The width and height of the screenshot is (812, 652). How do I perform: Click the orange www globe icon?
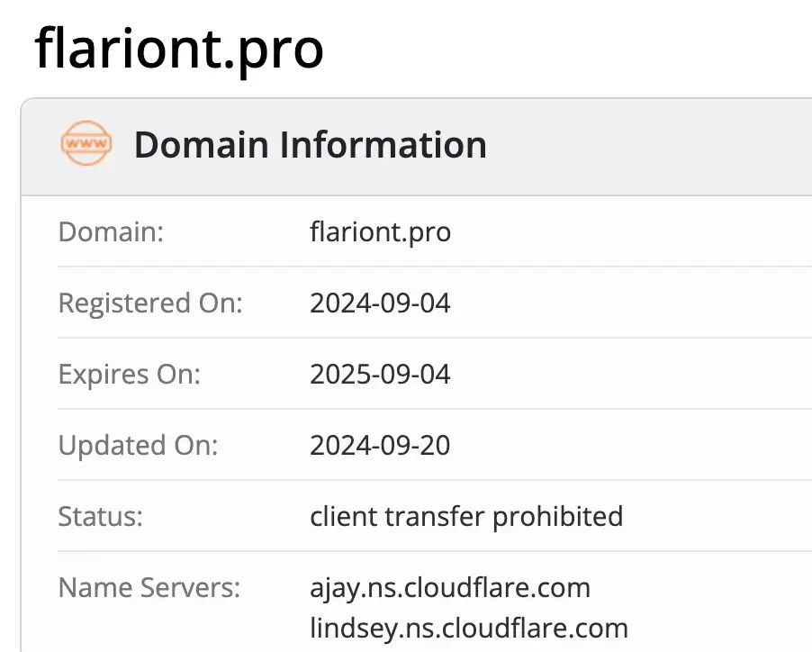(86, 143)
